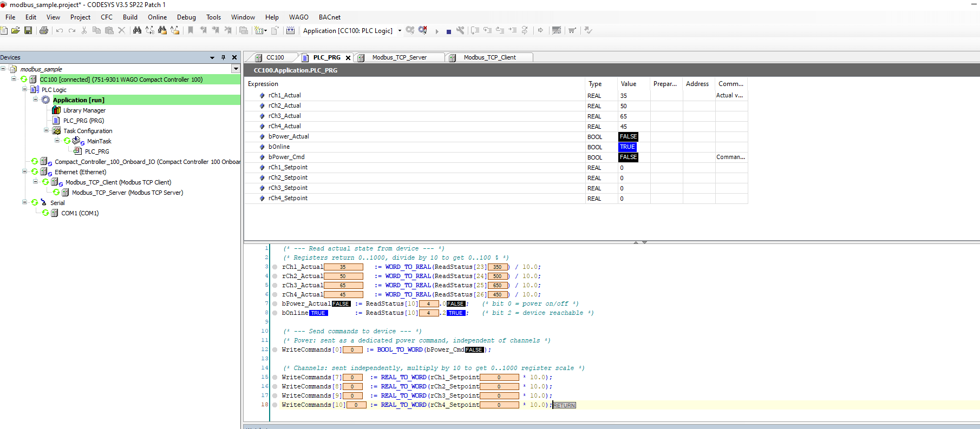Collapse the Serial tree node
This screenshot has width=980, height=429.
coord(25,202)
